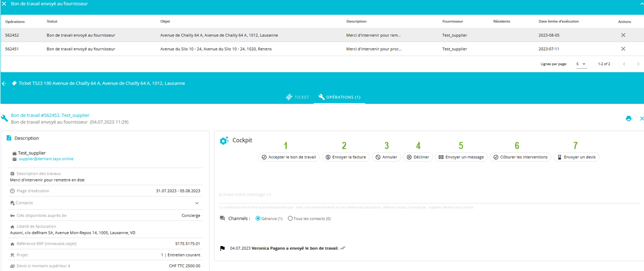Screen dimensions: 644x271
Task: Expand the Contacts section
Action: (x=197, y=203)
